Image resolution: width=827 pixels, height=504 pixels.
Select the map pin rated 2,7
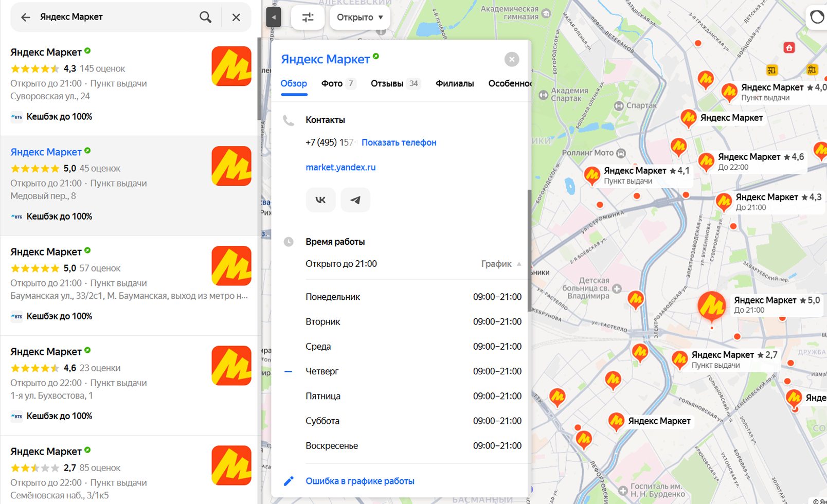point(679,359)
